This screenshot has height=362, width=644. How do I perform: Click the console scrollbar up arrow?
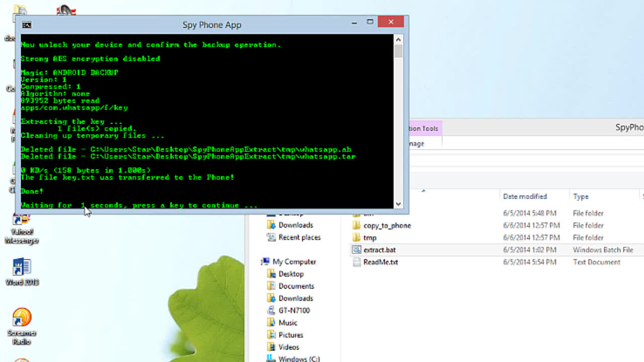(x=398, y=39)
